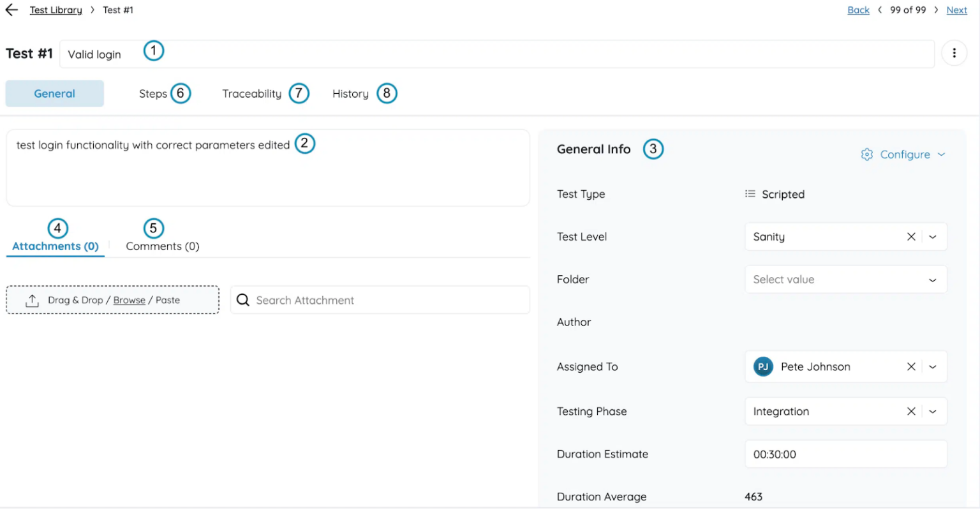Open the three-dot more options menu
This screenshot has width=980, height=510.
point(954,54)
